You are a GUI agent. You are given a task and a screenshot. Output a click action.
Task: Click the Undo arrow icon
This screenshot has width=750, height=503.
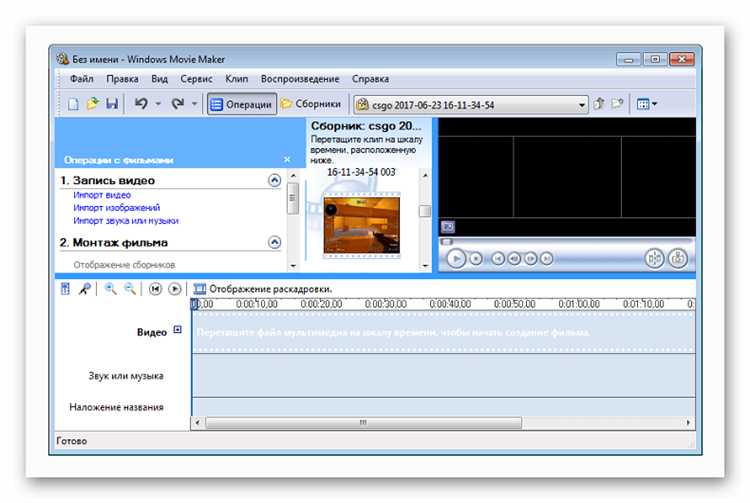click(141, 103)
